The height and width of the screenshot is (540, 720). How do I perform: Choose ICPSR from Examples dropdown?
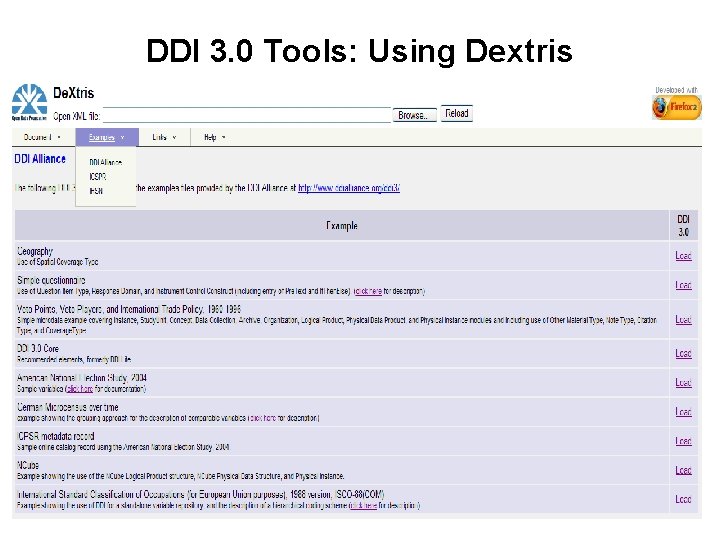tap(98, 177)
